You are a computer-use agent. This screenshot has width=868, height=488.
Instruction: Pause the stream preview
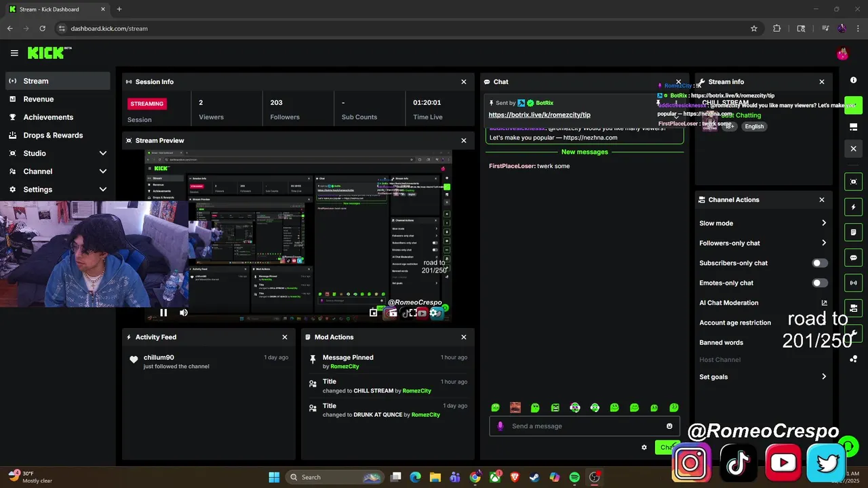click(163, 312)
